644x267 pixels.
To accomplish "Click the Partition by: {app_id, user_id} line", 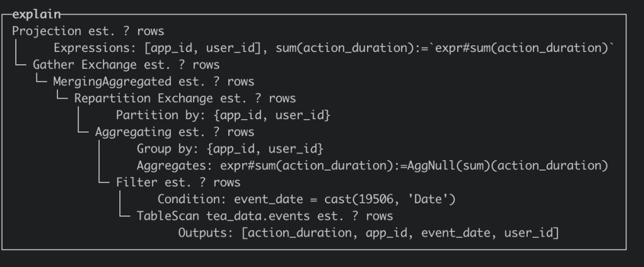I will 223,116.
